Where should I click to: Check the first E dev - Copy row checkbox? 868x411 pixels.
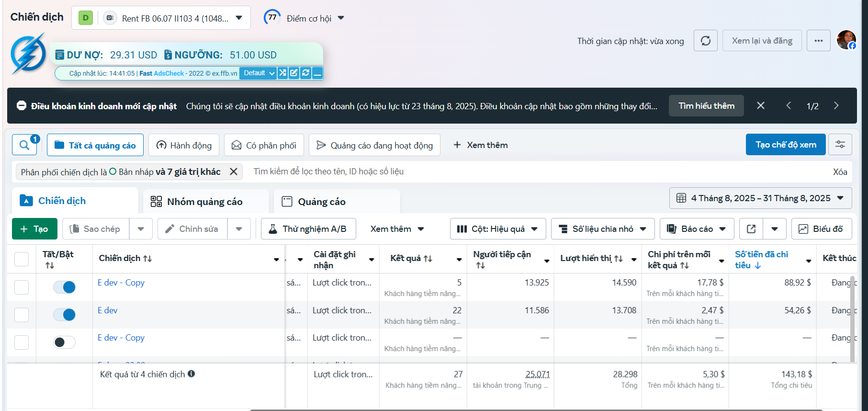[x=22, y=287]
